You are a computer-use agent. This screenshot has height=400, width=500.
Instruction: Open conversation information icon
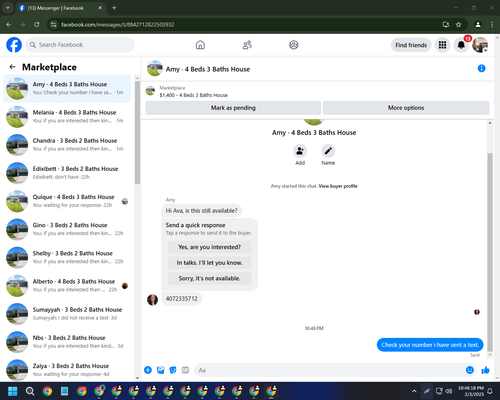pyautogui.click(x=481, y=68)
